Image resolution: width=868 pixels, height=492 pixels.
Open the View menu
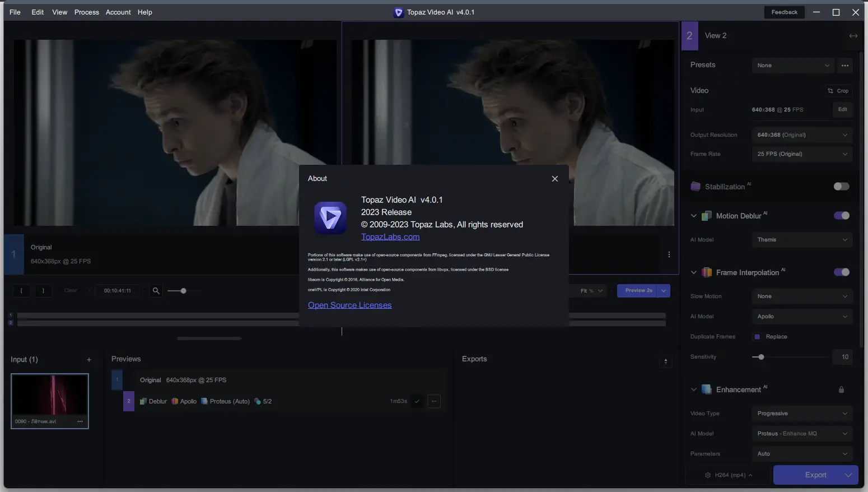pyautogui.click(x=60, y=12)
